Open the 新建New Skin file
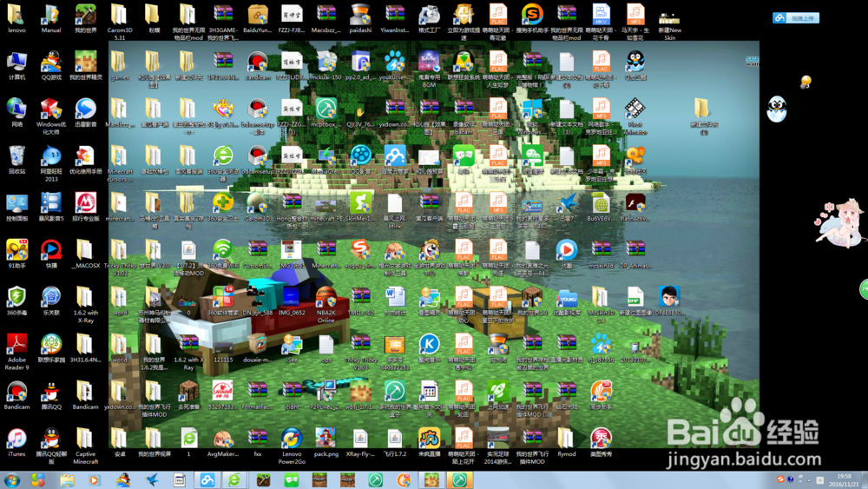 pyautogui.click(x=669, y=19)
